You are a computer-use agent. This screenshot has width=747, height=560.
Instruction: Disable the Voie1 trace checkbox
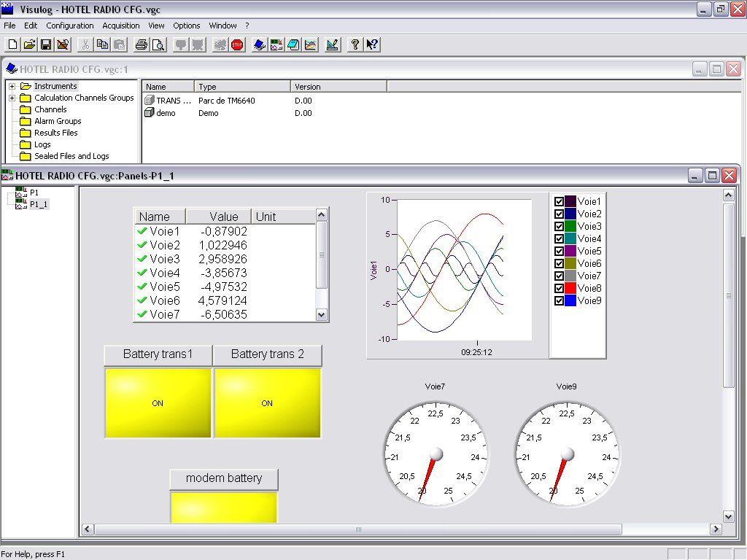click(x=560, y=201)
